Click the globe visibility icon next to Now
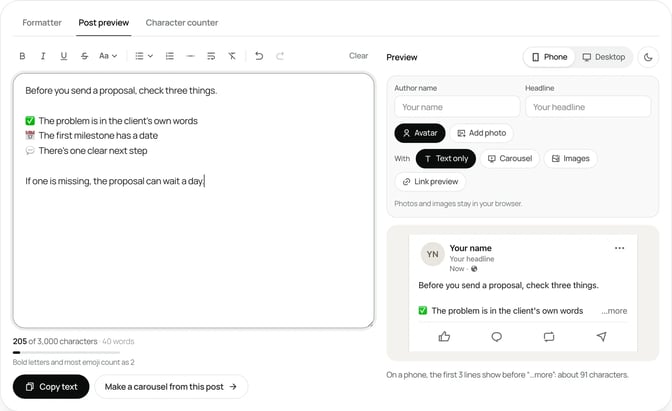672x411 pixels. click(474, 269)
